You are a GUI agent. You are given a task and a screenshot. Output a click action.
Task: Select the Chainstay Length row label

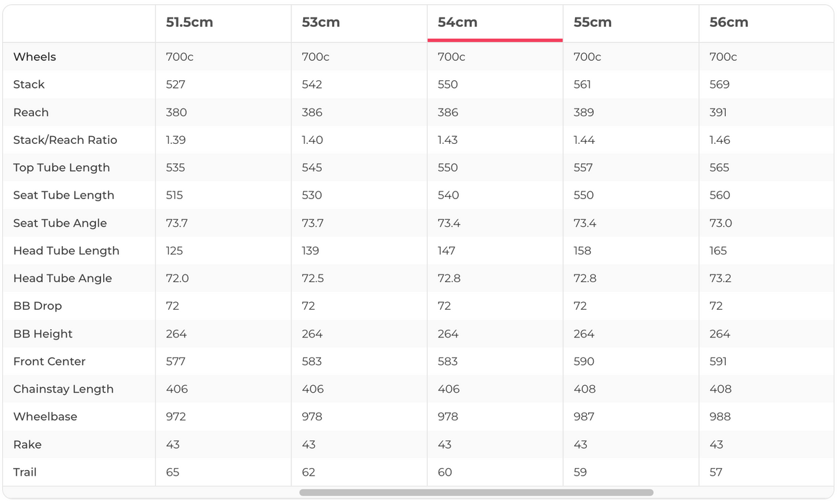click(x=63, y=389)
